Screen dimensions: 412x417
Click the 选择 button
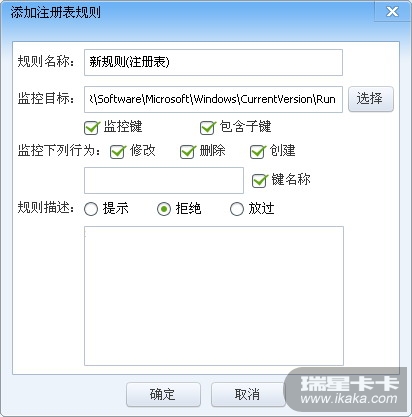point(371,99)
